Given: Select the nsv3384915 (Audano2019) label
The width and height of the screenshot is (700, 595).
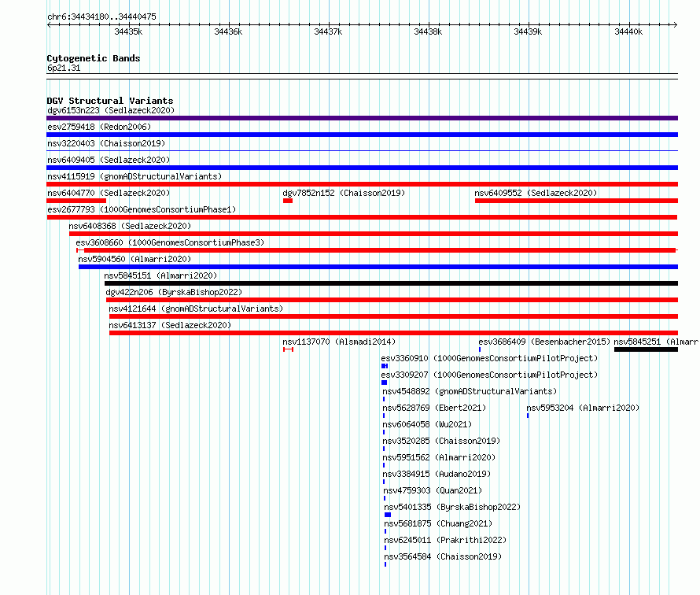Looking at the screenshot, I should pos(437,474).
